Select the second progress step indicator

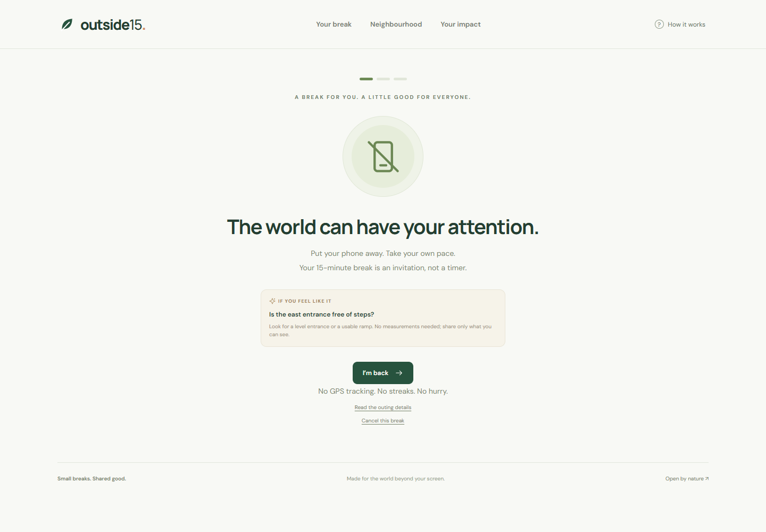point(383,79)
